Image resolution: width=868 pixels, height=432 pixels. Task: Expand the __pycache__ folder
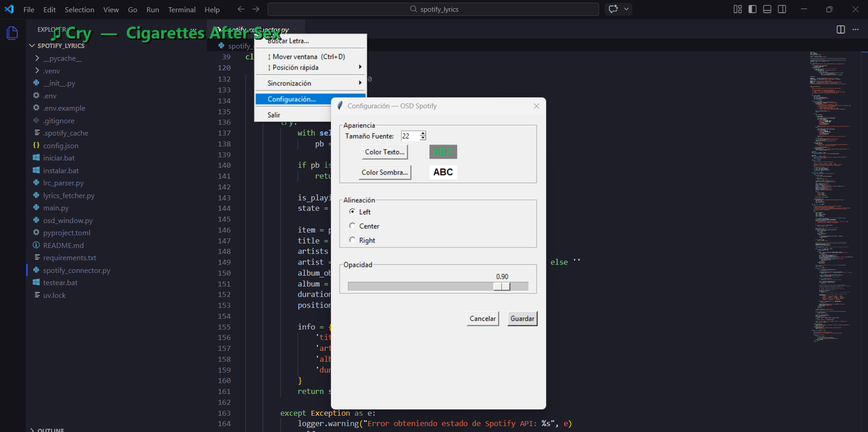click(62, 58)
